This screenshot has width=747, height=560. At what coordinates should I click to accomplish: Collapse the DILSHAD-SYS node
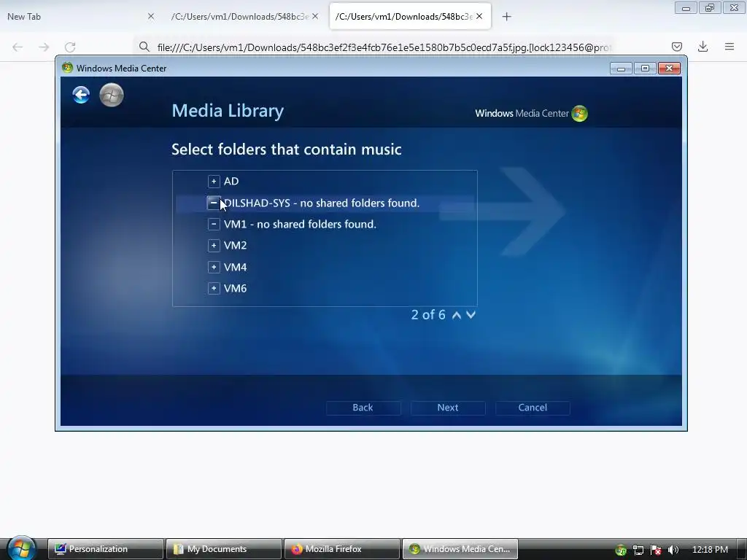click(214, 203)
